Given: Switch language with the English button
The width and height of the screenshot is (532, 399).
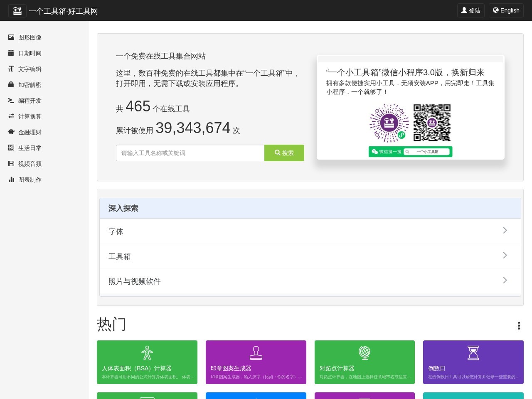Looking at the screenshot, I should 506,10.
